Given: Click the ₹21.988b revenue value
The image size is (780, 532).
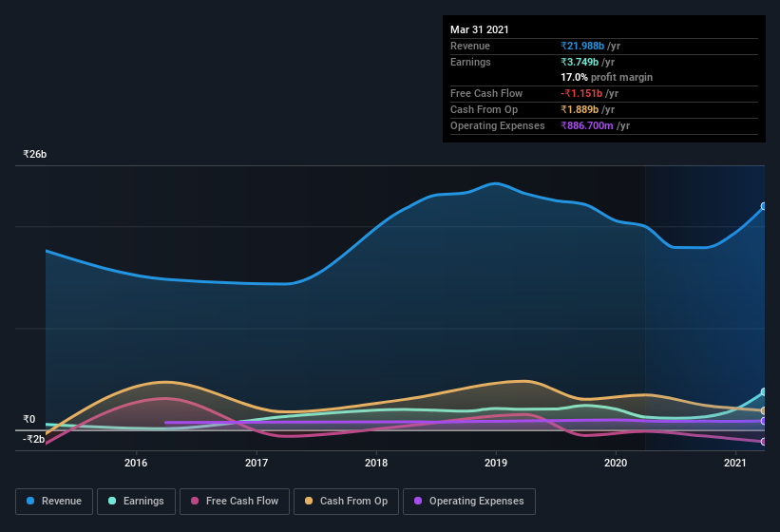Looking at the screenshot, I should coord(582,46).
